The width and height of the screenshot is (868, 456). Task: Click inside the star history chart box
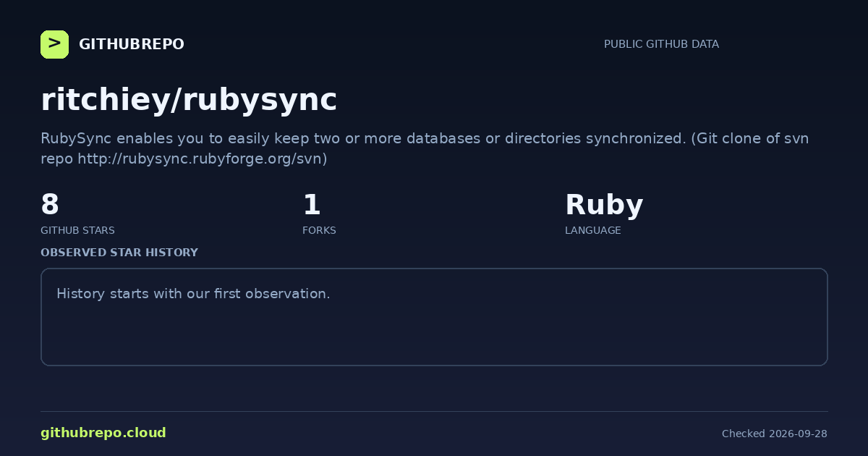[434, 317]
